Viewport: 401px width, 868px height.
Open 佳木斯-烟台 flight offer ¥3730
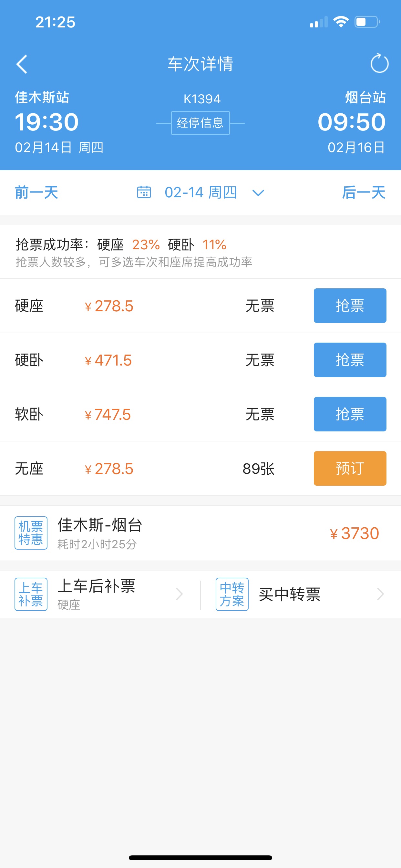(x=200, y=533)
